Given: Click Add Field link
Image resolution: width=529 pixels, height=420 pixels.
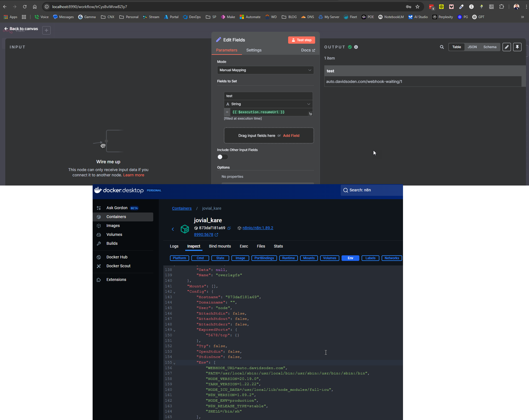Looking at the screenshot, I should tap(291, 136).
